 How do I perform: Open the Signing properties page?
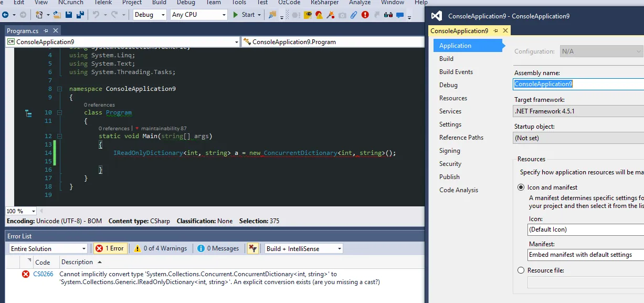[450, 151]
